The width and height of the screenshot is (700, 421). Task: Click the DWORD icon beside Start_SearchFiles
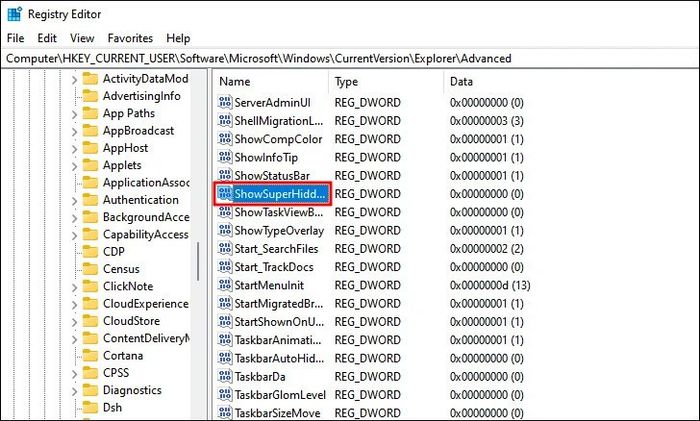pyautogui.click(x=225, y=249)
